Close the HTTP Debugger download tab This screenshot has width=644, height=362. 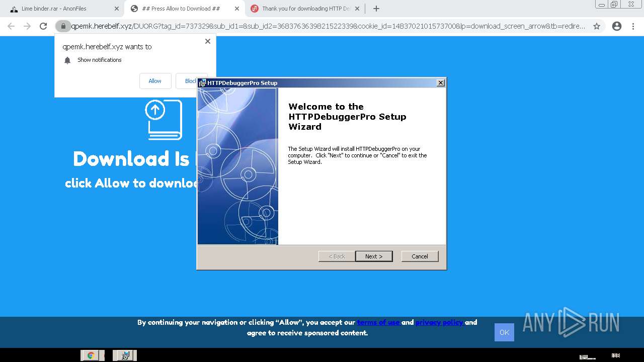pos(357,9)
